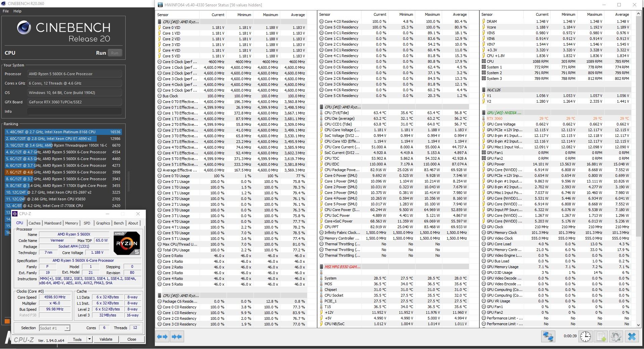Switch to the SPD tab in CPU-Z
The image size is (644, 349).
click(87, 223)
